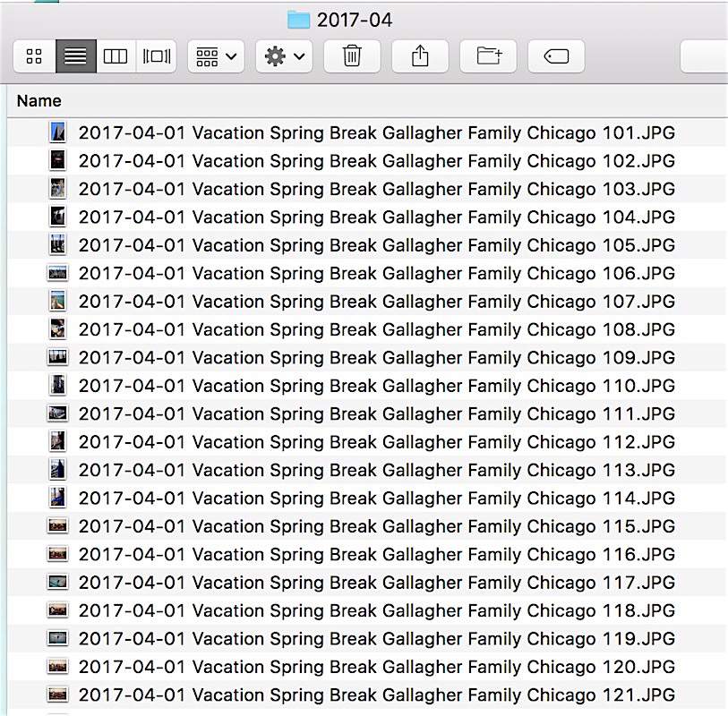Open the gear action menu
This screenshot has height=716, width=728.
pos(284,56)
